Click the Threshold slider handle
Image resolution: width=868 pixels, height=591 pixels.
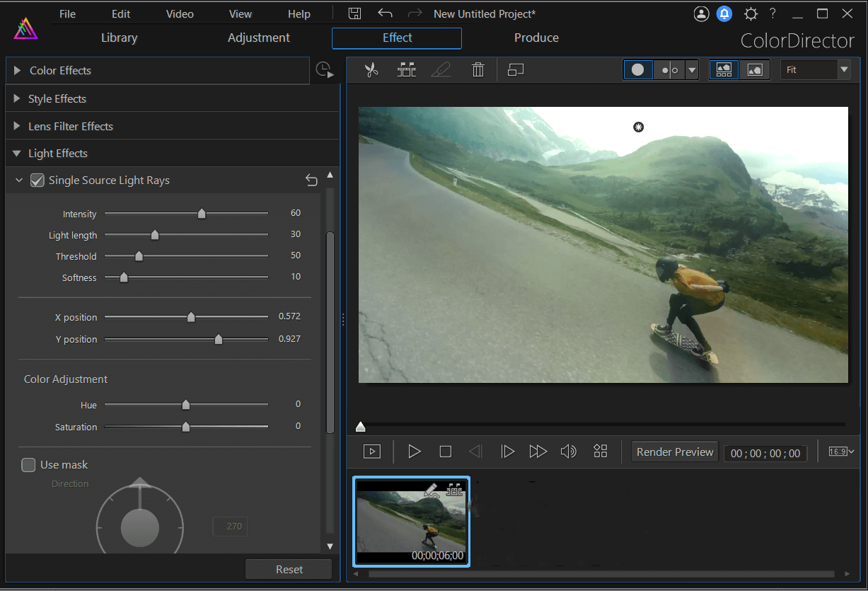[139, 256]
